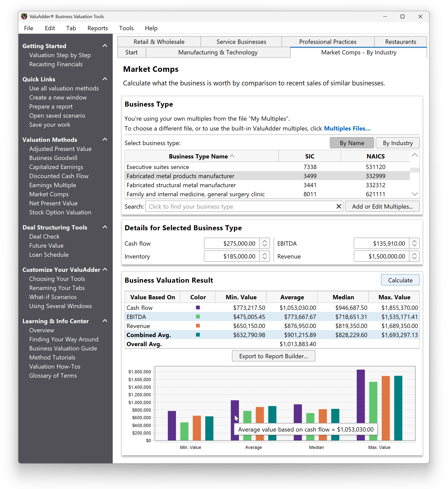This screenshot has width=448, height=489.
Task: Click the NAICS column header
Action: 375,156
